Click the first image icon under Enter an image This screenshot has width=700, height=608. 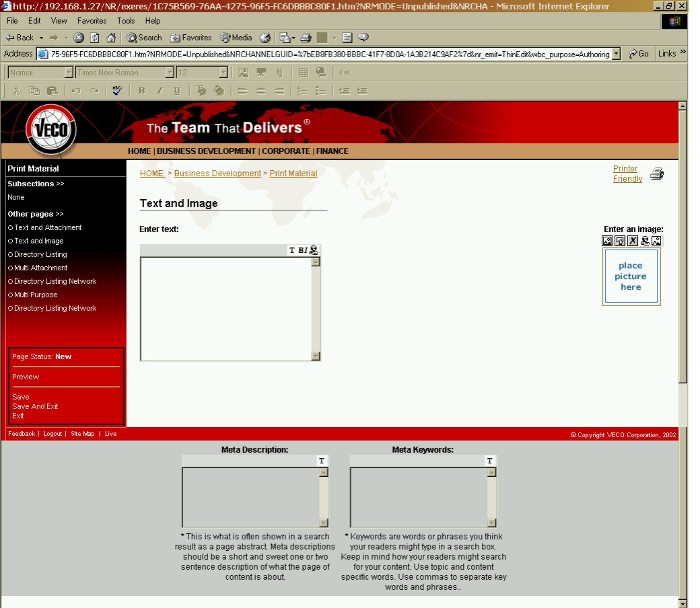click(607, 241)
